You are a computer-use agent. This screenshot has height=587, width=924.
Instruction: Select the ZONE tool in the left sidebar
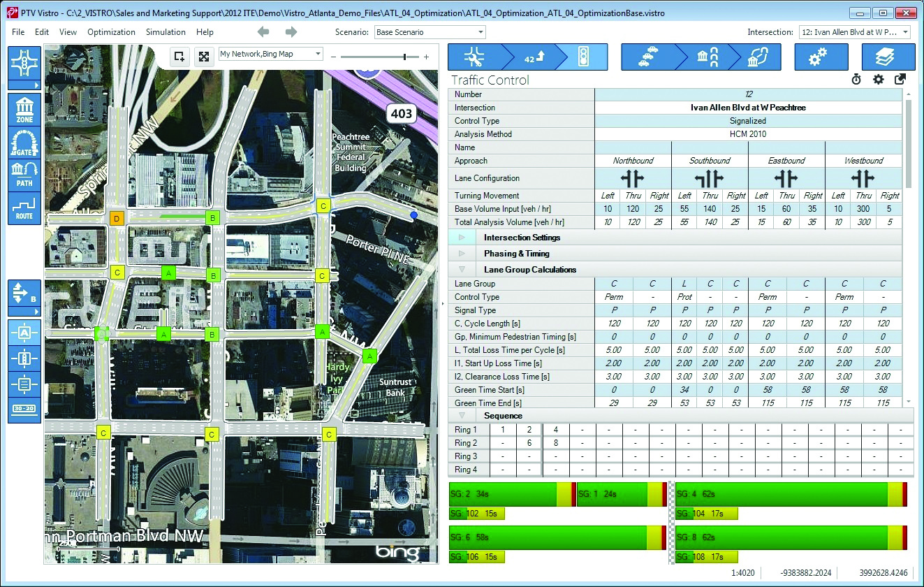[x=24, y=108]
